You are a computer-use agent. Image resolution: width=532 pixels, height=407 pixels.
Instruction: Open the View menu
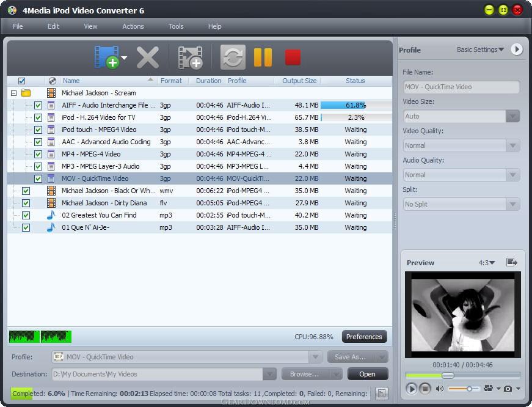point(90,26)
